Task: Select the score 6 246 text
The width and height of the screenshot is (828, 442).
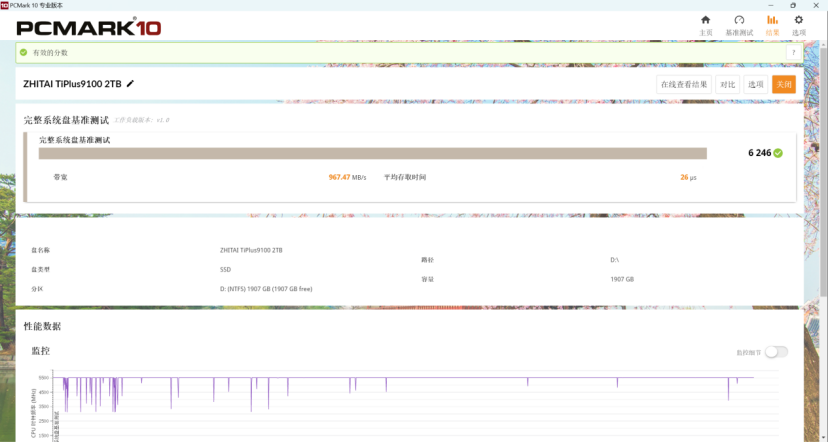Action: click(x=759, y=153)
